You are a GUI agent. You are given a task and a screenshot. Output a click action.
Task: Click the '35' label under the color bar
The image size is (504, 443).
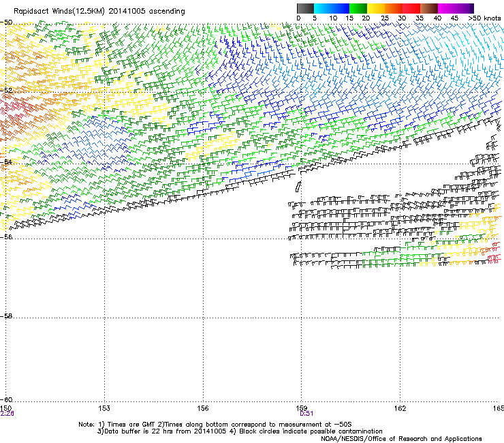click(x=420, y=18)
